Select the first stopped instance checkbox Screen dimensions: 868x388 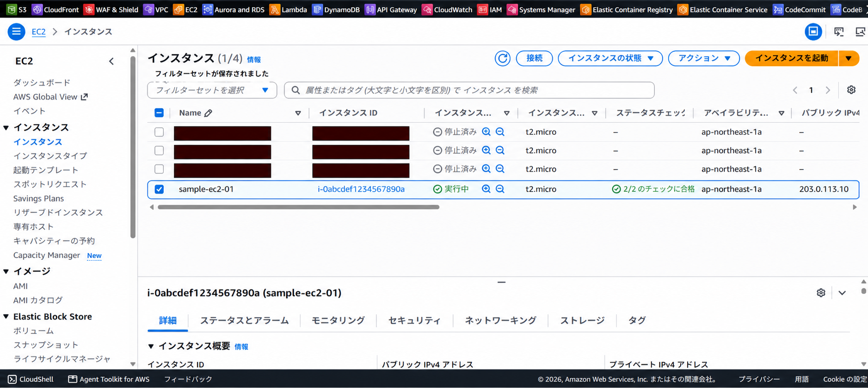click(159, 132)
